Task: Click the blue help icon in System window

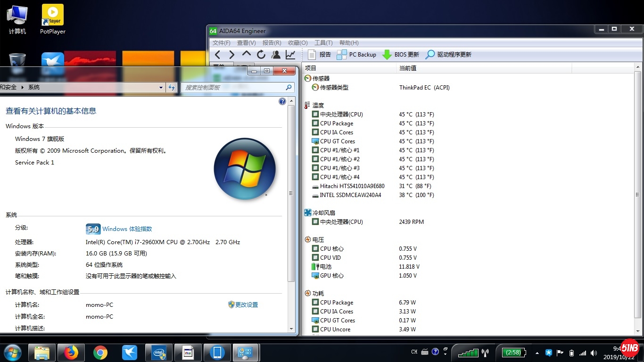Action: pos(282,101)
